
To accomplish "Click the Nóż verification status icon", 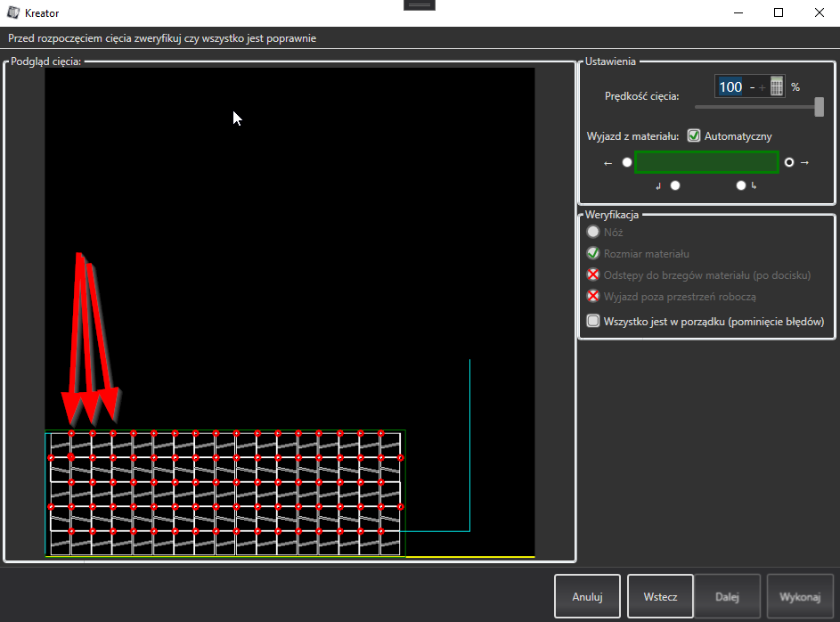I will 593,233.
